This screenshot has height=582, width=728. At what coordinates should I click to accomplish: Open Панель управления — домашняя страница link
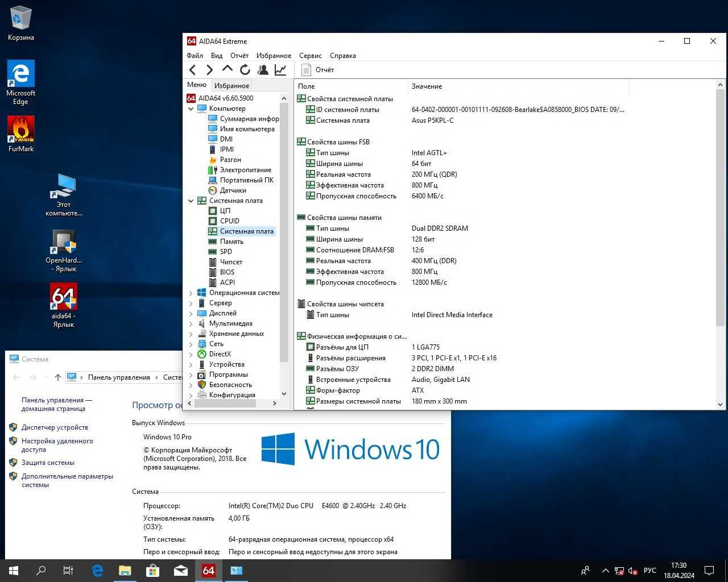pyautogui.click(x=56, y=404)
